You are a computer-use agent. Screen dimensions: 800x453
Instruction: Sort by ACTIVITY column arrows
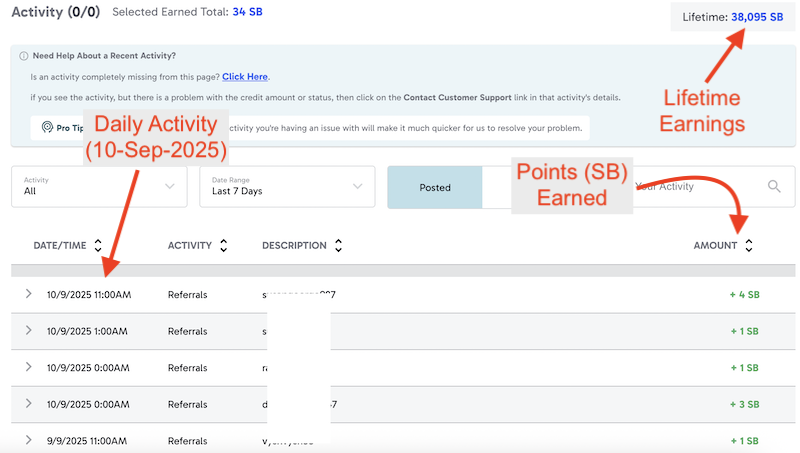(223, 245)
